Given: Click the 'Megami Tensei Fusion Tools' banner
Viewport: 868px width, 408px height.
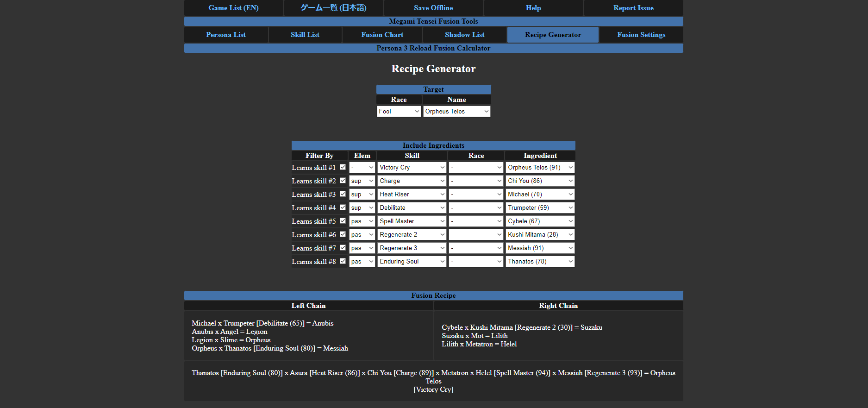Looking at the screenshot, I should click(433, 21).
